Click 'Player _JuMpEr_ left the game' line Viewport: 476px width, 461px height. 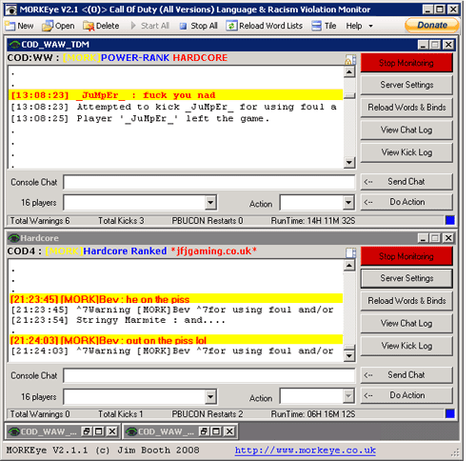pyautogui.click(x=140, y=119)
